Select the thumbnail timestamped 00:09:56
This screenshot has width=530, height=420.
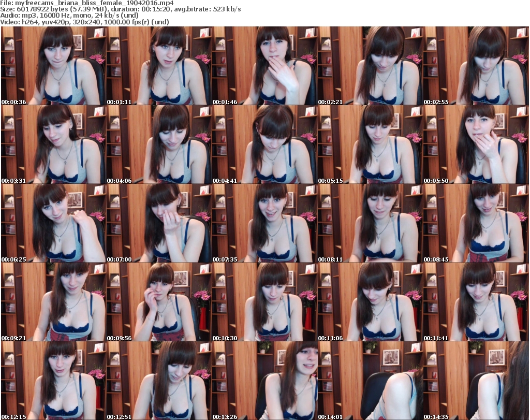[159, 302]
